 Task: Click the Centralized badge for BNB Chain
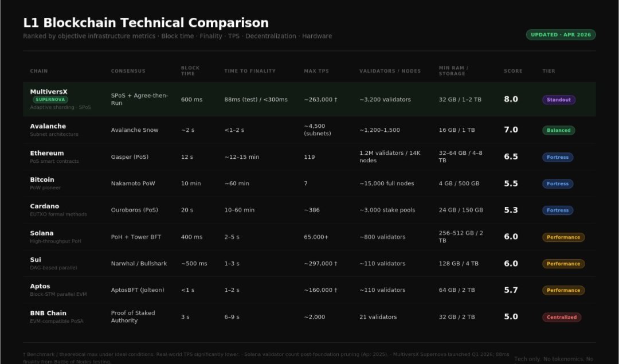pos(561,317)
